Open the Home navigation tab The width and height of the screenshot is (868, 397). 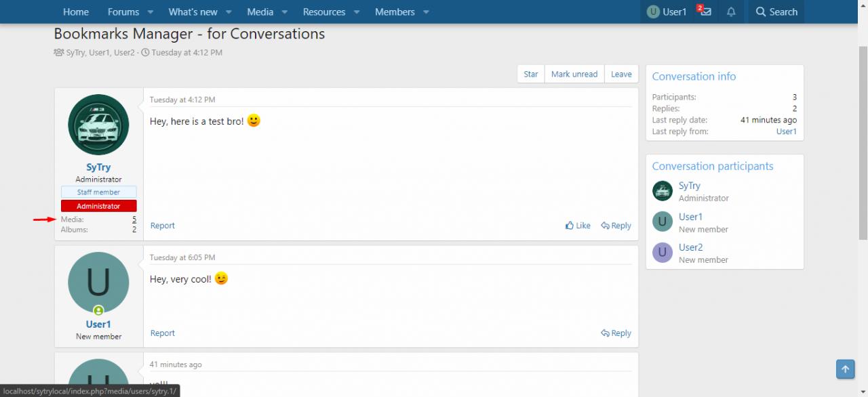(x=76, y=12)
